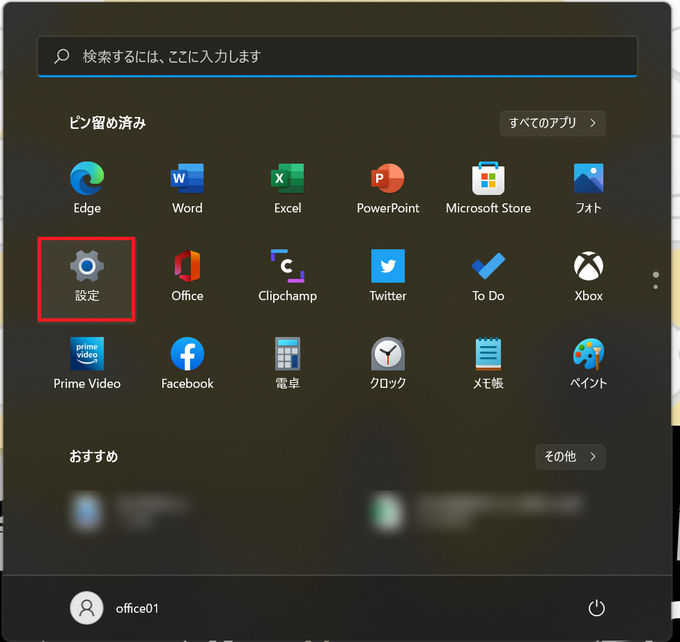Open the クロック clock app

coord(388,364)
